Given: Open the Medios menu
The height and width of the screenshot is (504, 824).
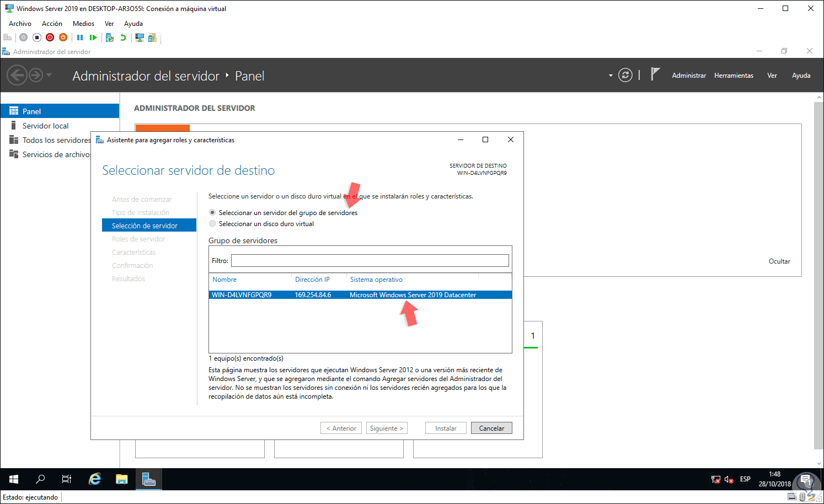Looking at the screenshot, I should pyautogui.click(x=83, y=24).
